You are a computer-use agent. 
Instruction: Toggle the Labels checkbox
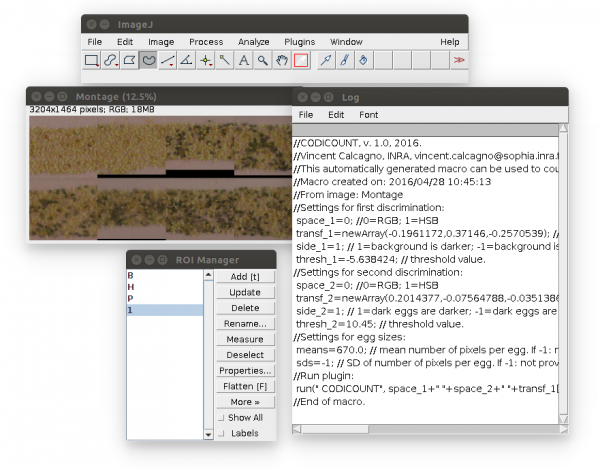[x=221, y=433]
